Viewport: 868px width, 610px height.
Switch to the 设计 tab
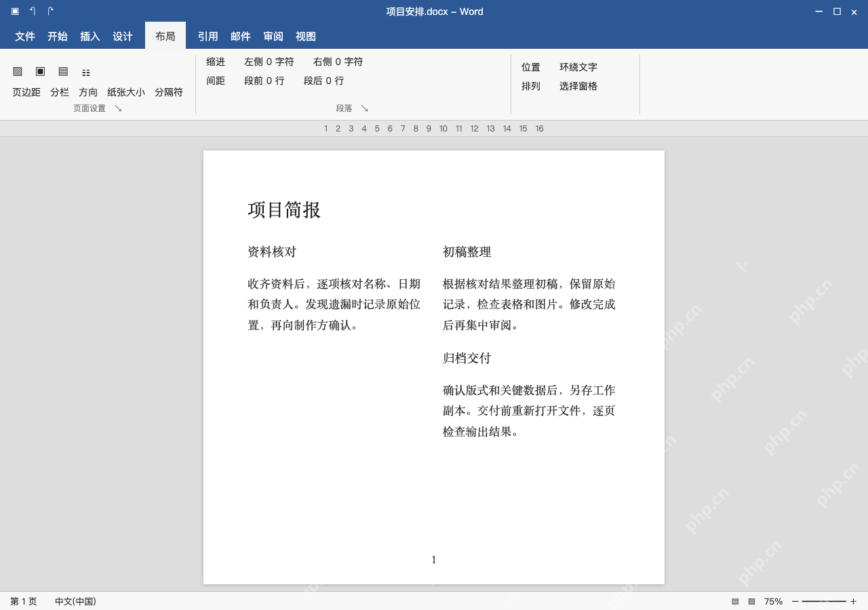tap(123, 37)
